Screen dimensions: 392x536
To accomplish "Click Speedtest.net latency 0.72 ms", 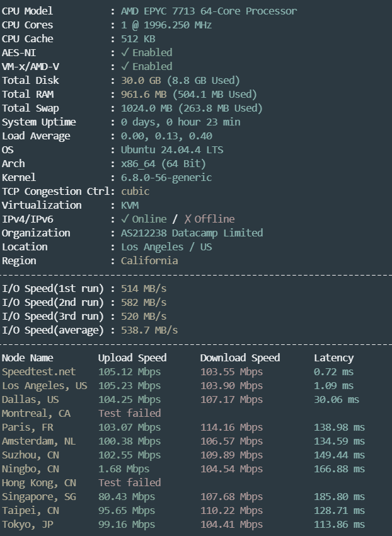I will pos(333,371).
